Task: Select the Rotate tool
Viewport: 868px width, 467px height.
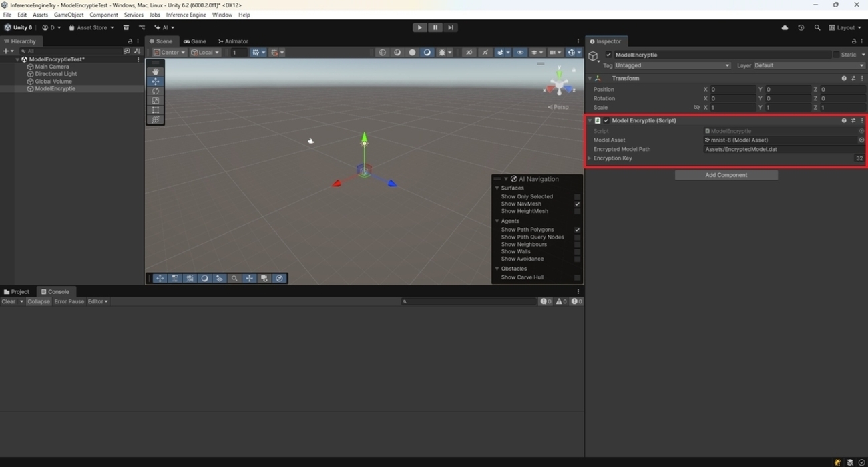Action: pos(156,91)
